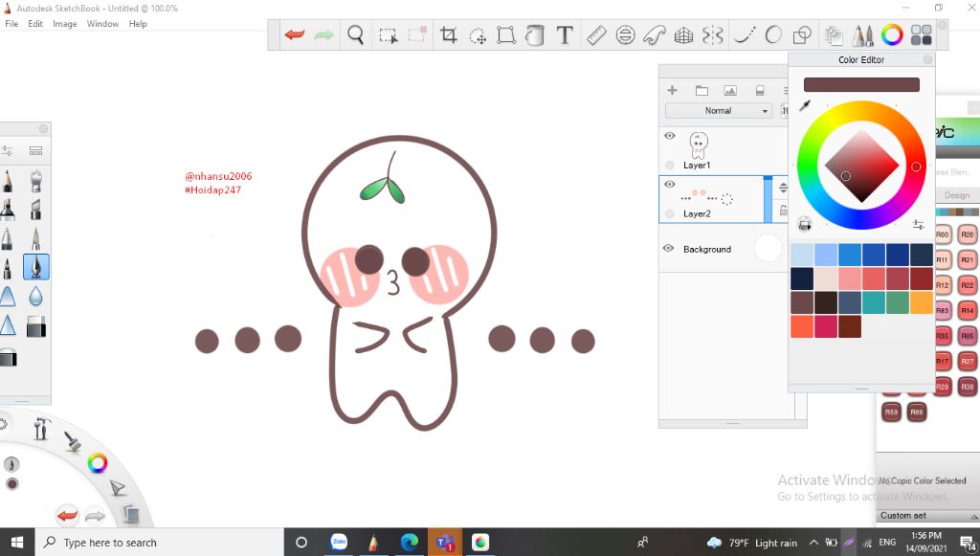
Task: Select Copic marker R14
Action: pyautogui.click(x=967, y=310)
